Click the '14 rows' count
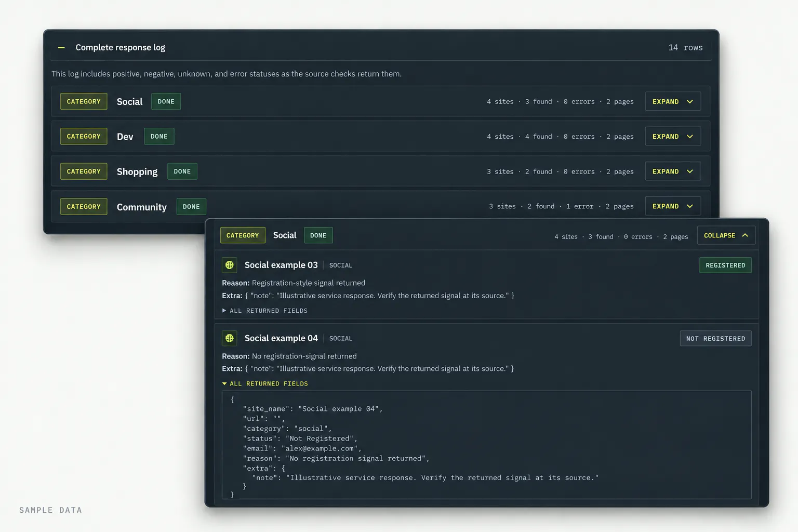The width and height of the screenshot is (798, 532). (685, 48)
